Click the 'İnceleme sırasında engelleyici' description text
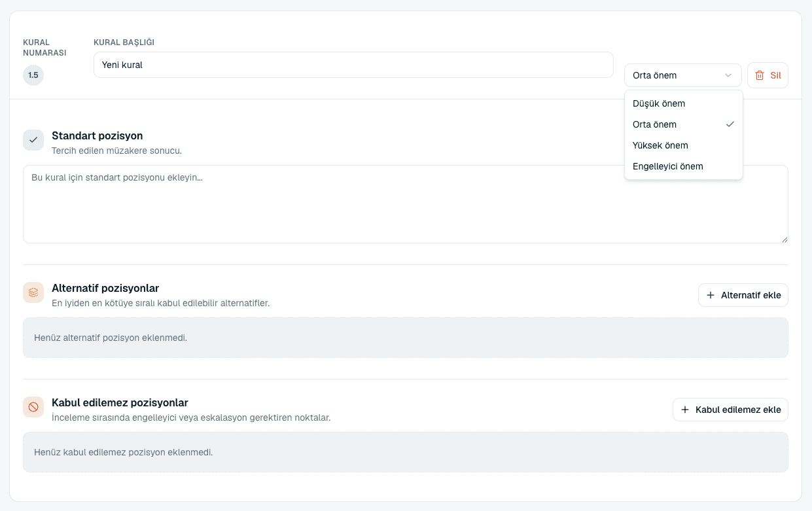Image resolution: width=812 pixels, height=511 pixels. click(x=191, y=417)
